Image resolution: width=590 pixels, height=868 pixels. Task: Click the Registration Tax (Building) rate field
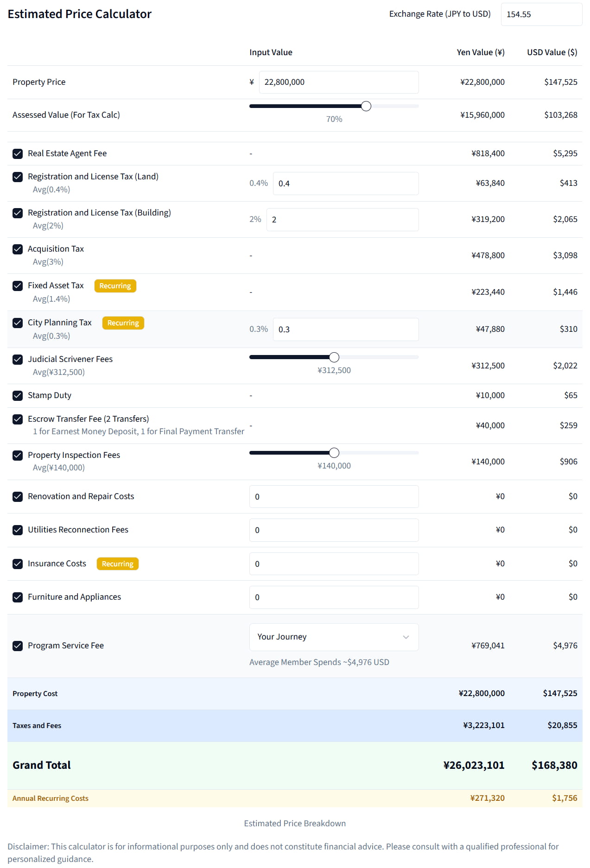[342, 220]
